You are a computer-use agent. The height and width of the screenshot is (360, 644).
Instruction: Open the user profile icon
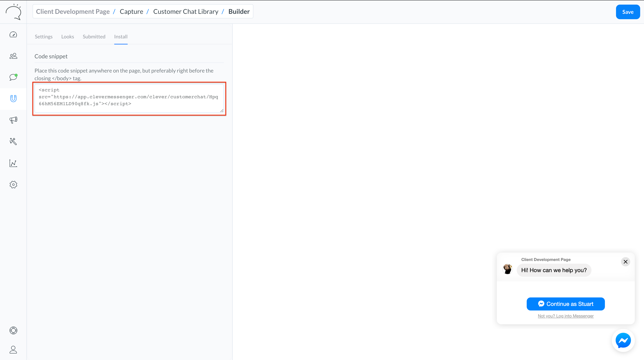coord(13,349)
